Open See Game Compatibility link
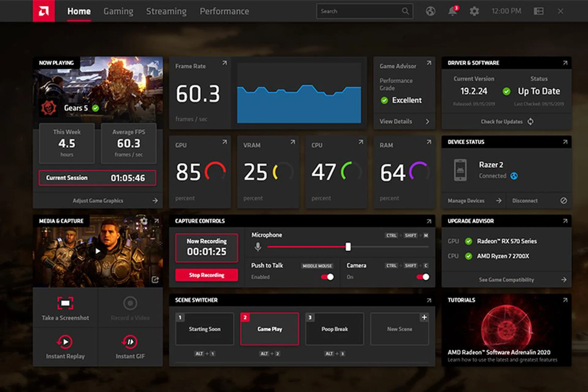Screen dimensions: 588x392 coord(506,280)
